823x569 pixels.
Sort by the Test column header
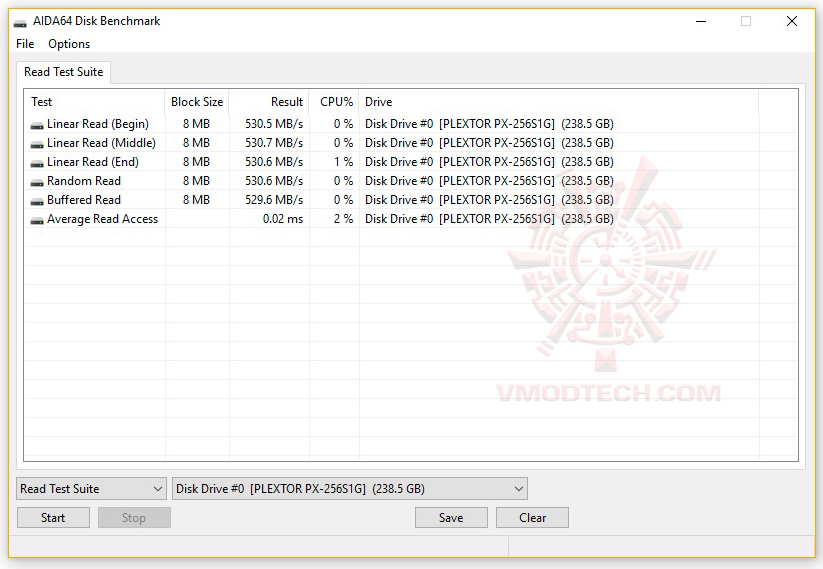94,101
